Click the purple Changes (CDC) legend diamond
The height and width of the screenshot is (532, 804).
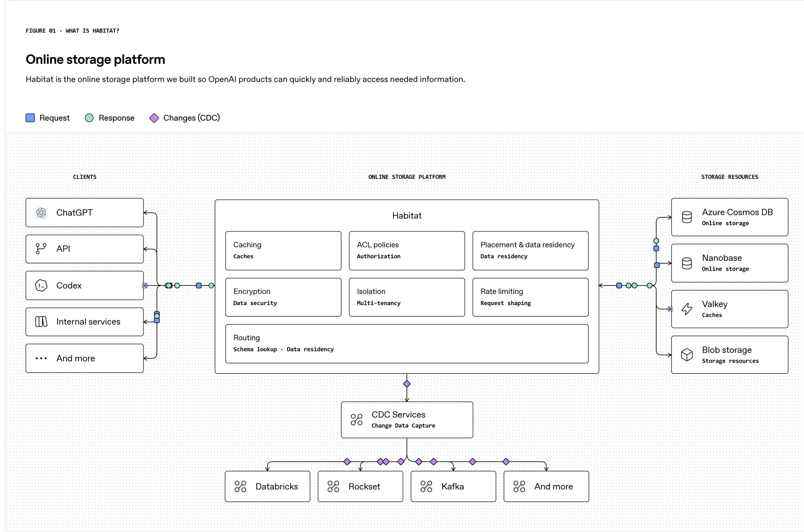[154, 118]
